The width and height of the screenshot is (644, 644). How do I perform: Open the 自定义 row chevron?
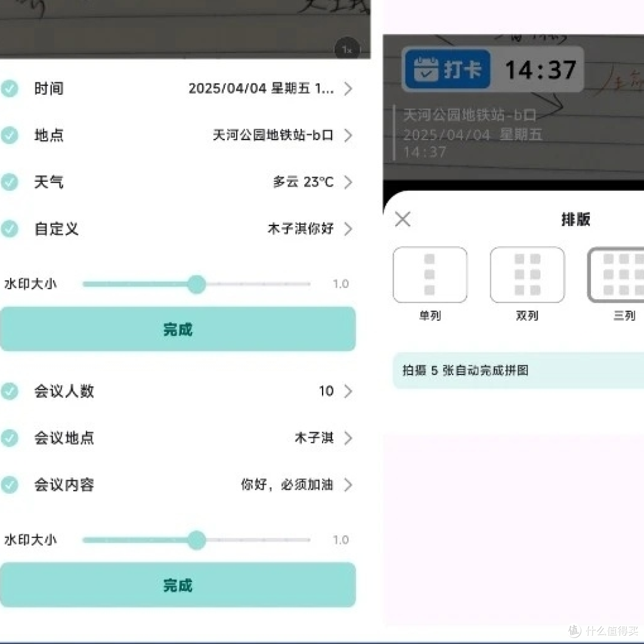pos(348,229)
